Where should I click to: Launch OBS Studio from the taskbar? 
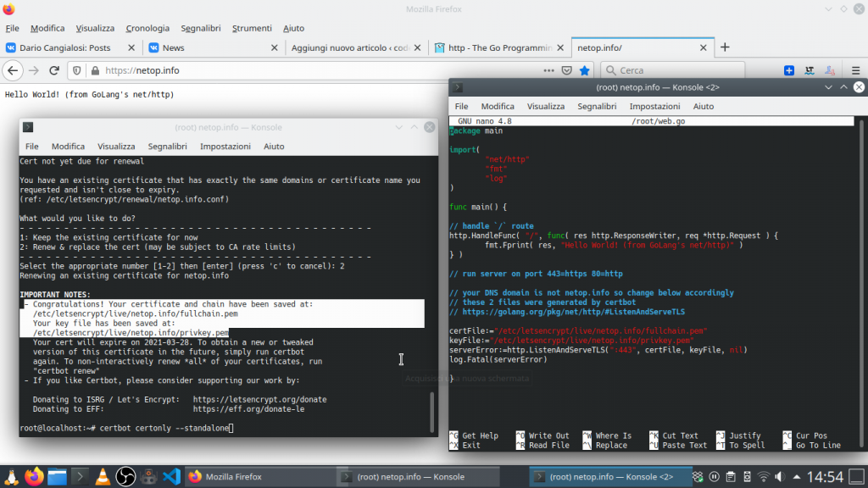click(125, 476)
